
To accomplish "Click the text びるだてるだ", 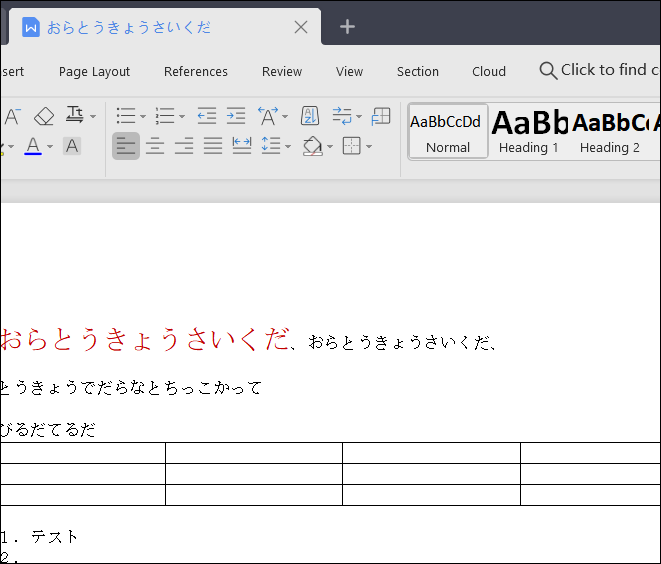I will pos(48,430).
